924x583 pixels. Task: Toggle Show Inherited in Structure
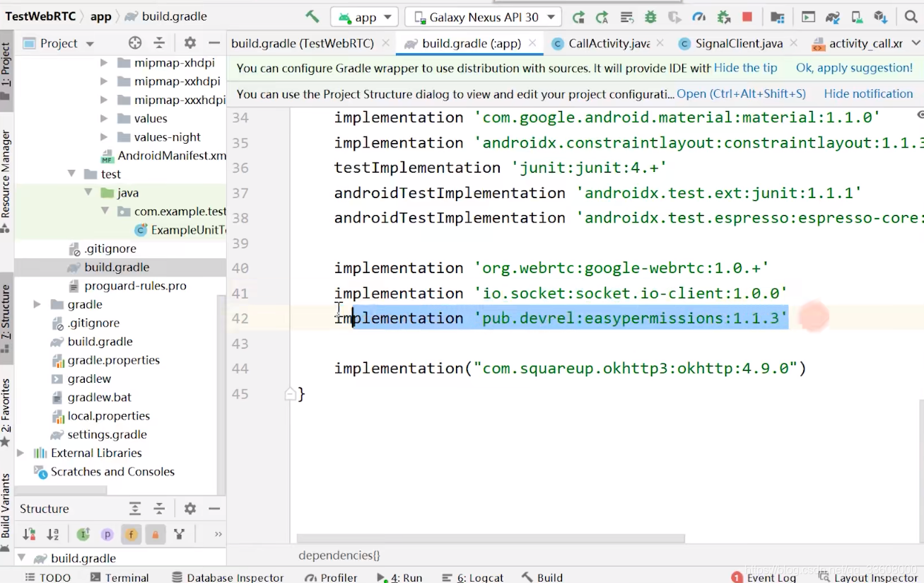pos(83,534)
